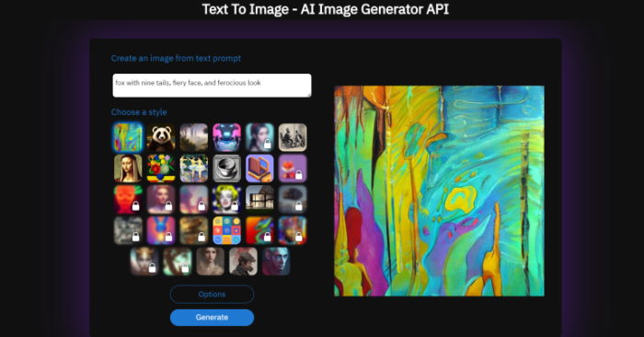Image resolution: width=644 pixels, height=337 pixels.
Task: Click the locked green dragon on red style
Action: coord(259,230)
